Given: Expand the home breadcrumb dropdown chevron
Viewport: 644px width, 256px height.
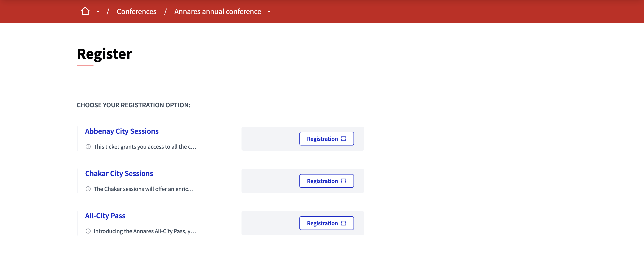Looking at the screenshot, I should pyautogui.click(x=98, y=12).
